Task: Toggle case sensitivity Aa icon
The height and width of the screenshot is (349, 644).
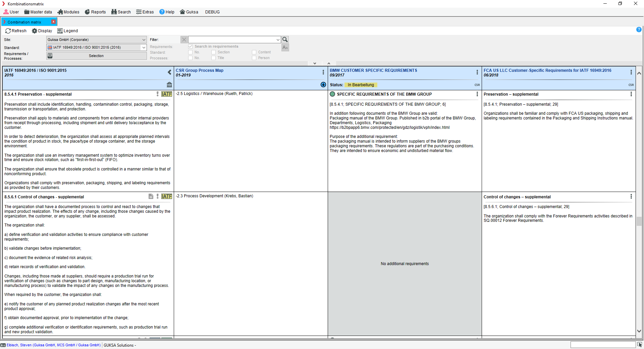Action: [x=285, y=47]
